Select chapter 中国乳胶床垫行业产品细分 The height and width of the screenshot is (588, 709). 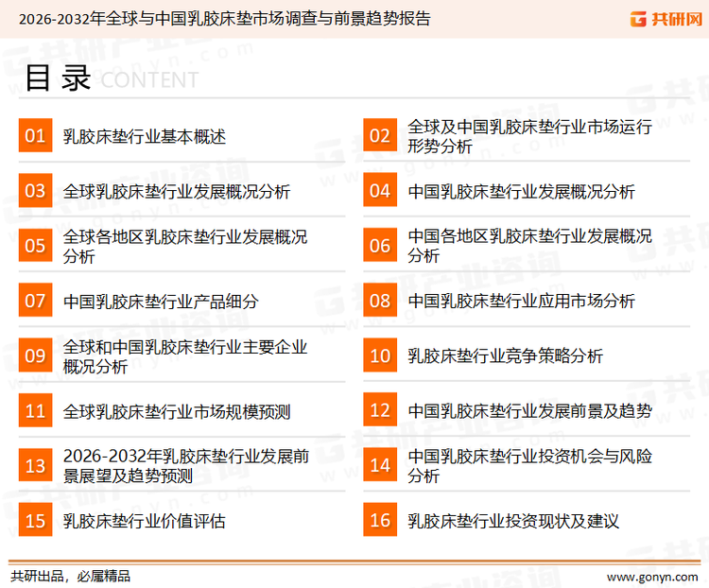click(161, 302)
